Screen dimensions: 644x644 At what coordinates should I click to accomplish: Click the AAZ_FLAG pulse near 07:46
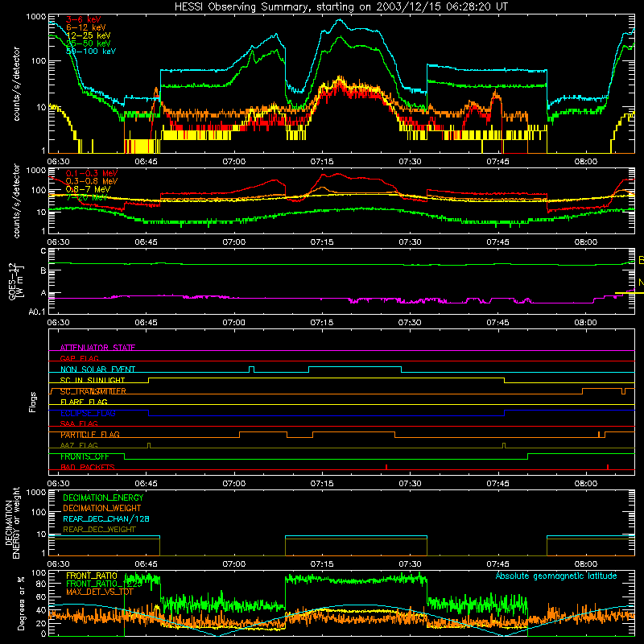pyautogui.click(x=504, y=446)
